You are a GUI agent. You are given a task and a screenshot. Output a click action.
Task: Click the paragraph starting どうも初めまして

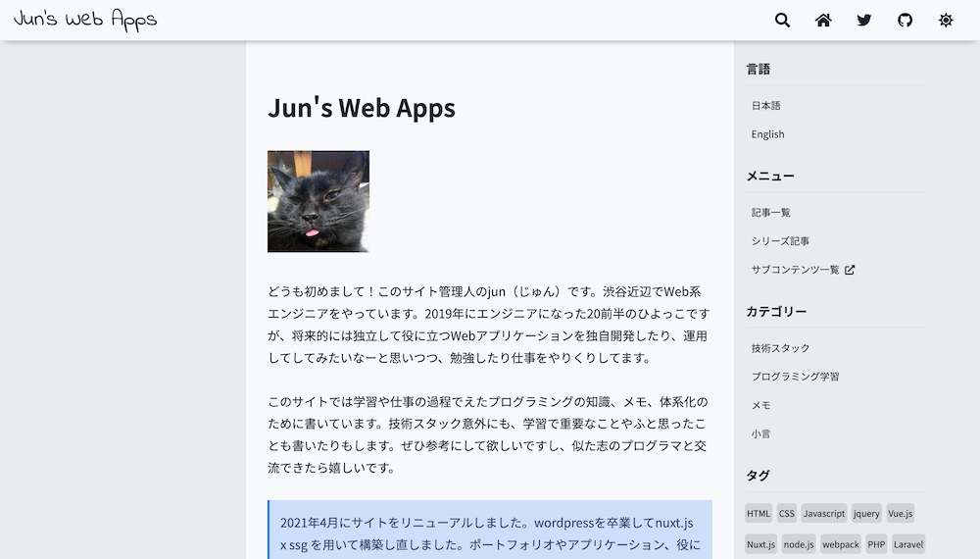tap(489, 325)
